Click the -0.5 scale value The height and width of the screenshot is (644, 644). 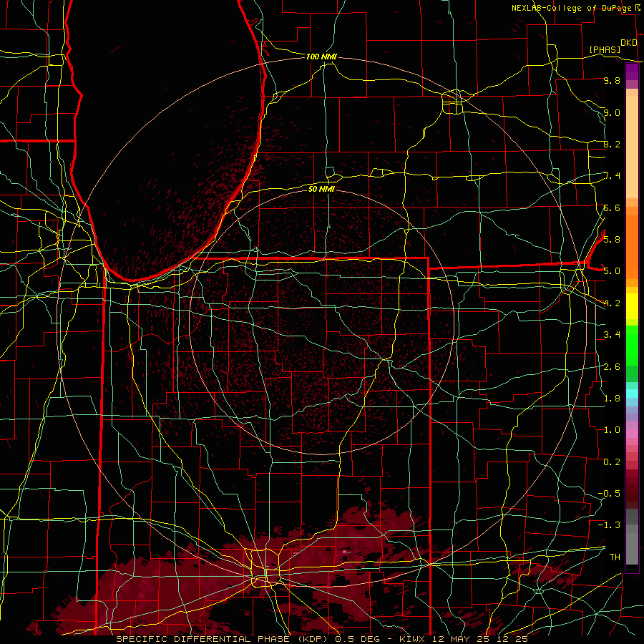pos(609,494)
